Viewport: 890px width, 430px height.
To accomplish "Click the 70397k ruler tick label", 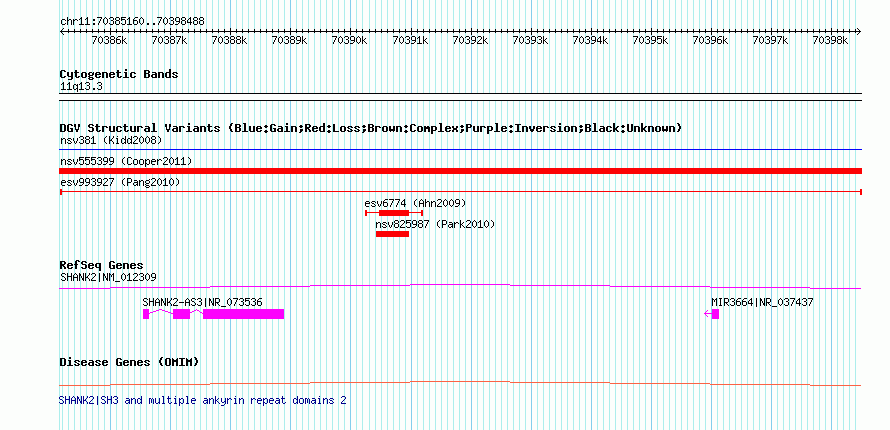I will pyautogui.click(x=771, y=40).
